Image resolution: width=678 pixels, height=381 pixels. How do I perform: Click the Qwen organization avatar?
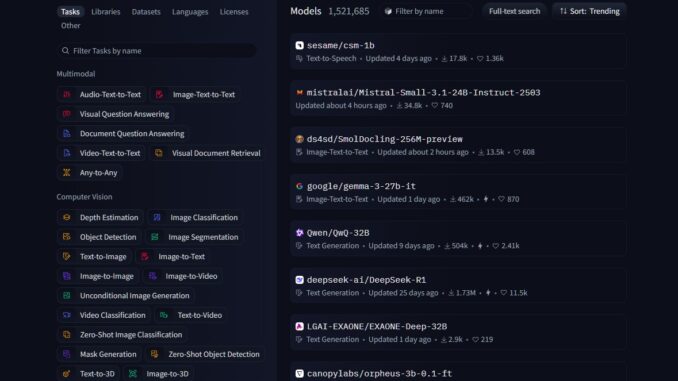[299, 233]
